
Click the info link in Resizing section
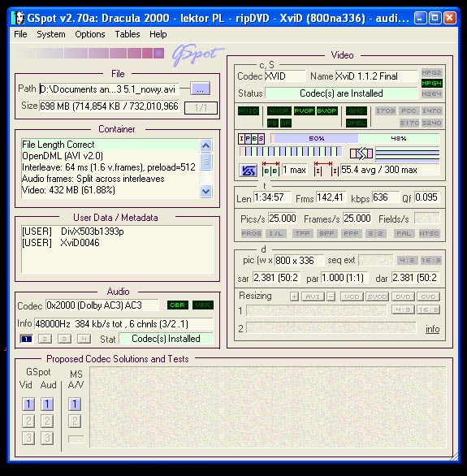tap(432, 329)
